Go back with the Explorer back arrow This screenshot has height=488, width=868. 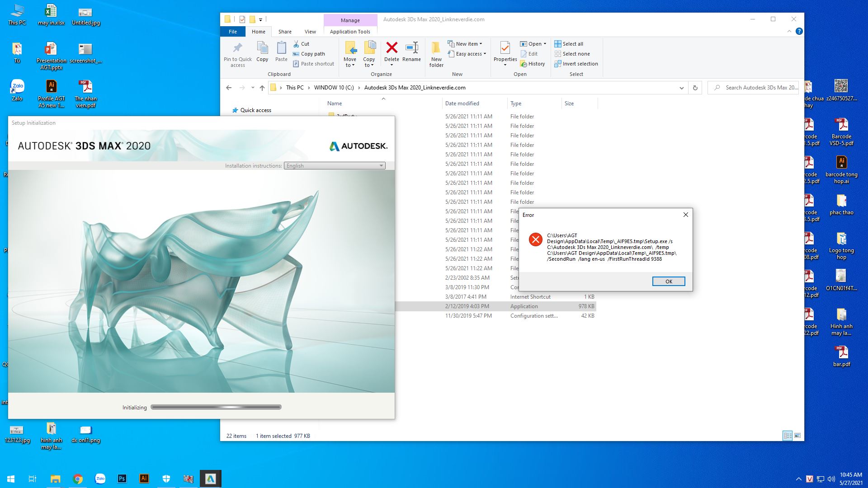pyautogui.click(x=229, y=88)
